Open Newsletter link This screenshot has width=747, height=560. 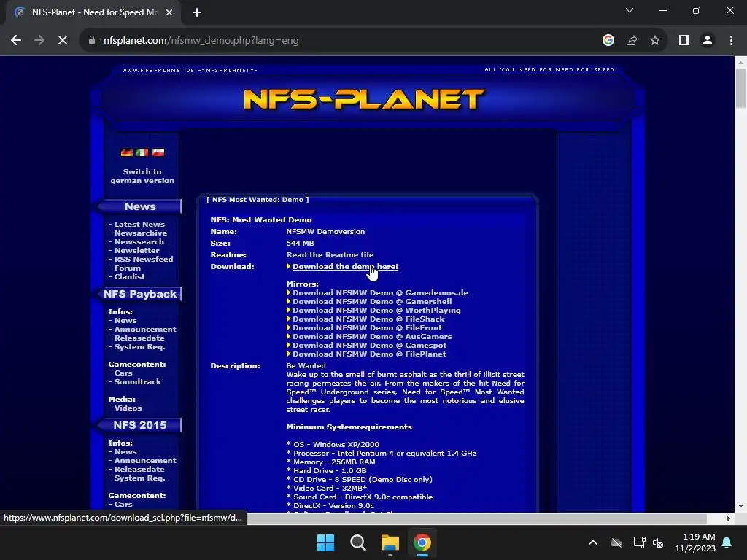[136, 251]
